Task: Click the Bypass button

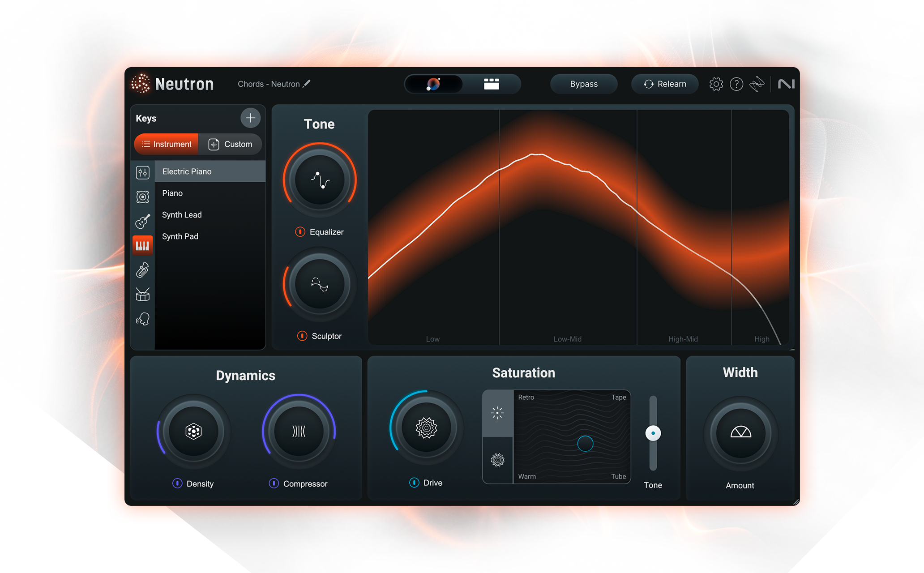Action: pos(584,84)
